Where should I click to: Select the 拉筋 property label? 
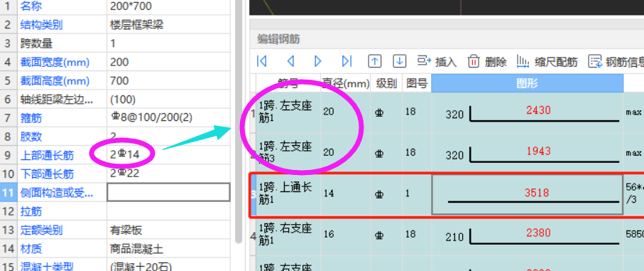[31, 211]
